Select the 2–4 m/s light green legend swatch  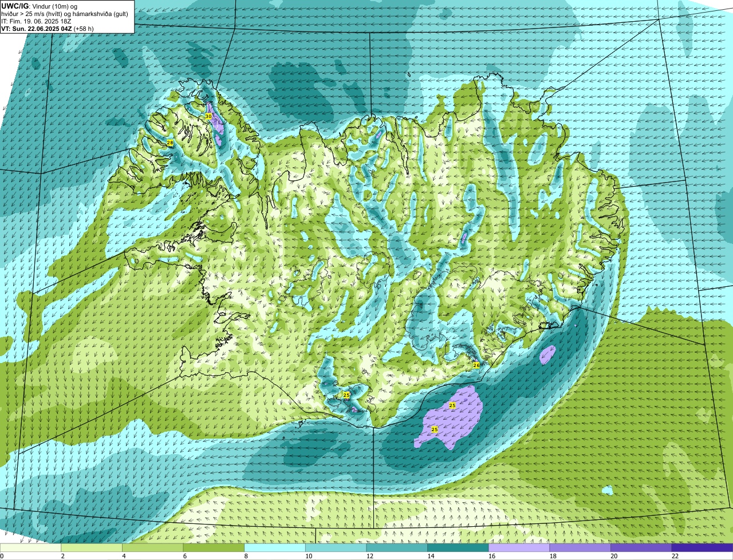coord(92,547)
